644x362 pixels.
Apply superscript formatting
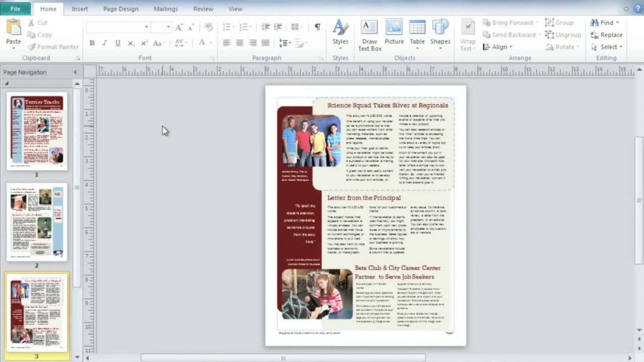click(144, 43)
